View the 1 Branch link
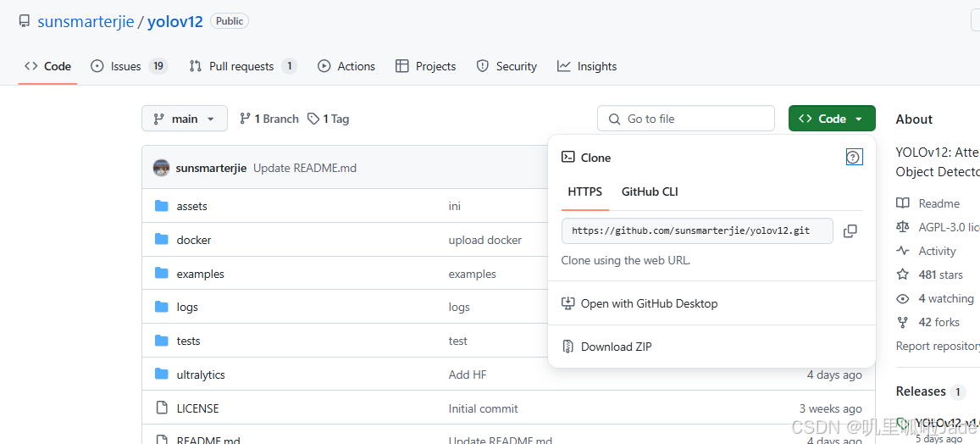 (269, 119)
